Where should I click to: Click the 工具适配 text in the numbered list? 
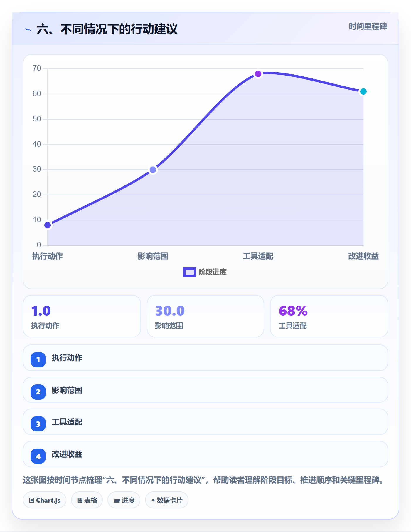67,422
